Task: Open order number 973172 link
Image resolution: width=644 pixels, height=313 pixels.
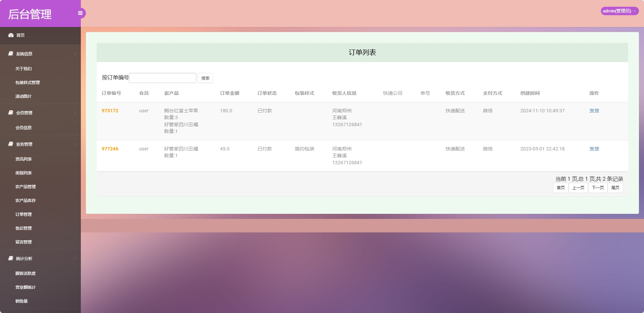Action: (x=110, y=111)
